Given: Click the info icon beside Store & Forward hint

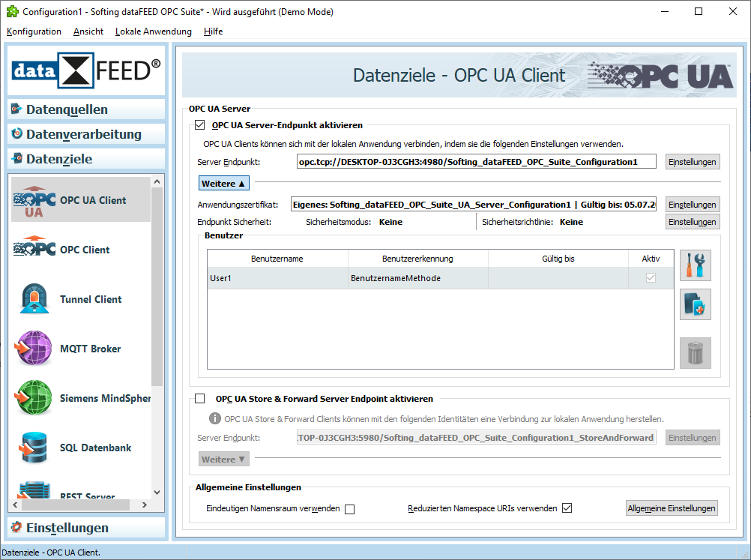Looking at the screenshot, I should coord(215,418).
